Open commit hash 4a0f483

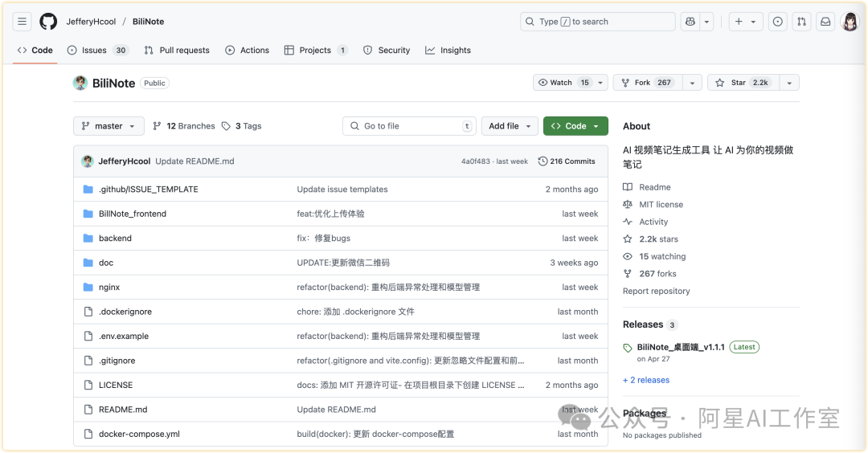[x=476, y=161]
